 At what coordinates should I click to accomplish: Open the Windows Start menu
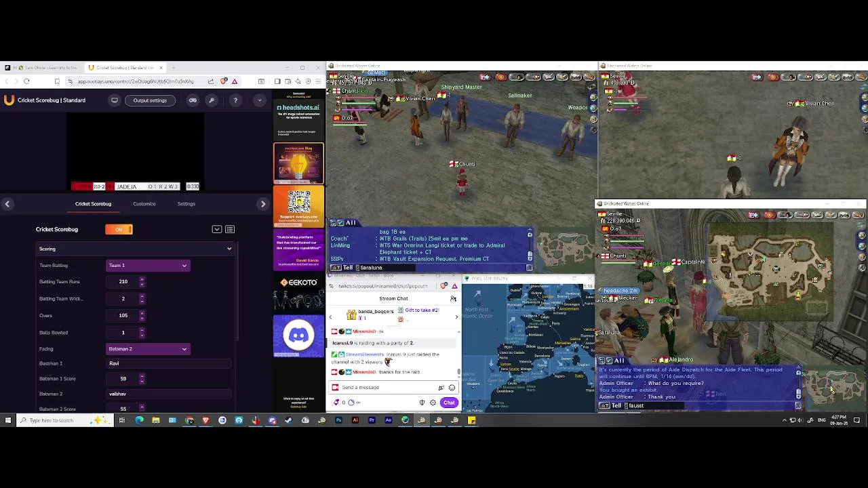coord(7,420)
